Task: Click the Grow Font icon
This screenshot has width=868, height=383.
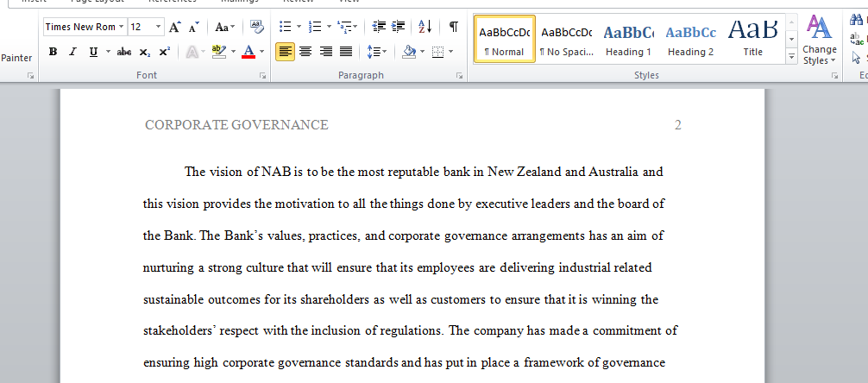Action: 174,27
